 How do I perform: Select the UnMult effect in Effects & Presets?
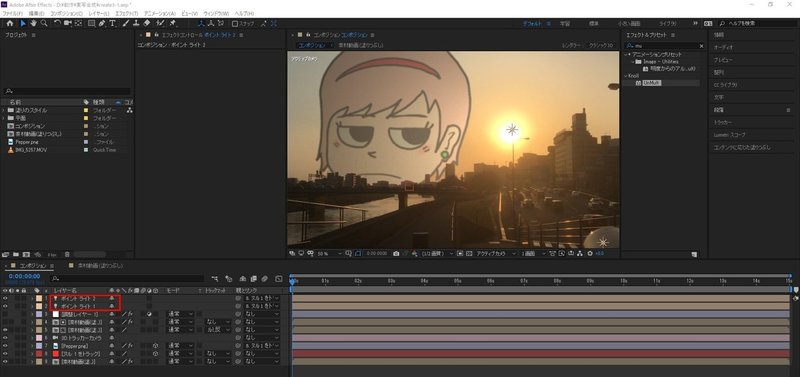[652, 83]
